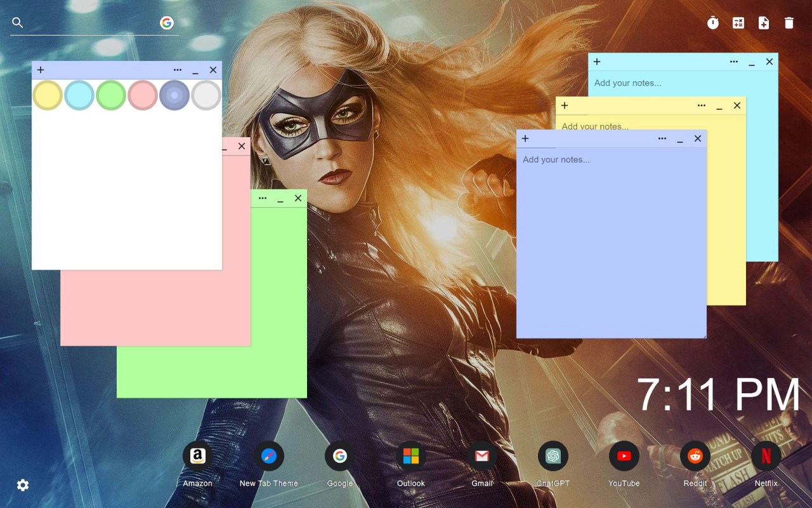Close the green note
This screenshot has height=508, width=812.
coord(298,198)
